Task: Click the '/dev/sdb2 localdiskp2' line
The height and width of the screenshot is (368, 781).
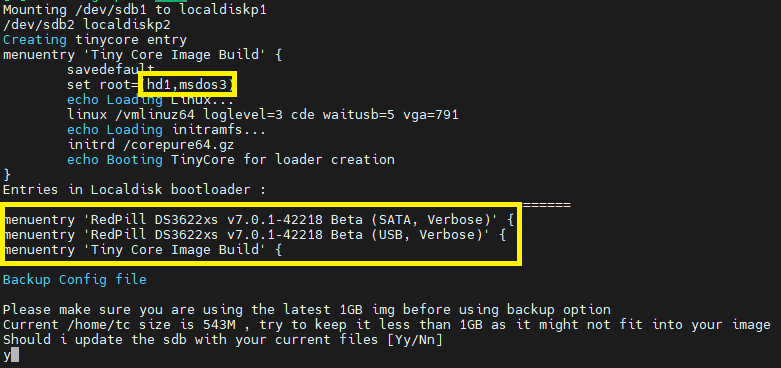Action: tap(87, 24)
